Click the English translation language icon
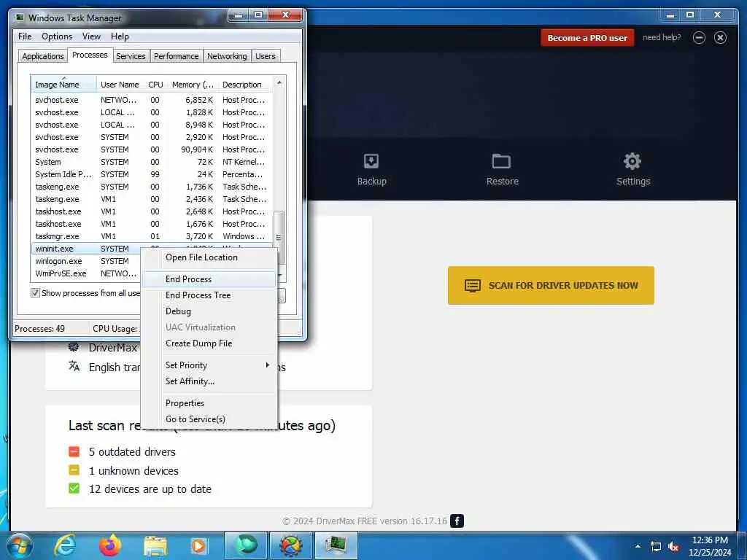The image size is (747, 560). 74,366
